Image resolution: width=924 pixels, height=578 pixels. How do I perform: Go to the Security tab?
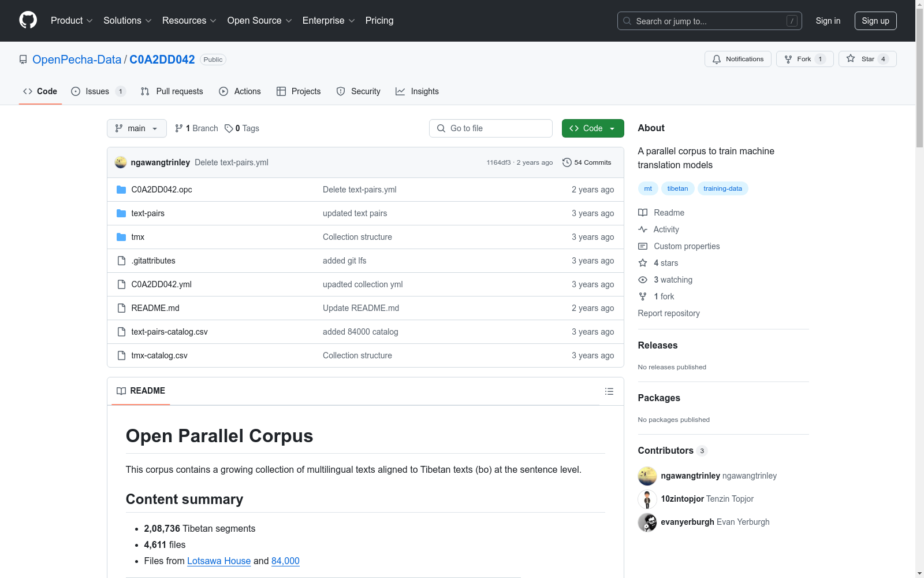pyautogui.click(x=359, y=91)
